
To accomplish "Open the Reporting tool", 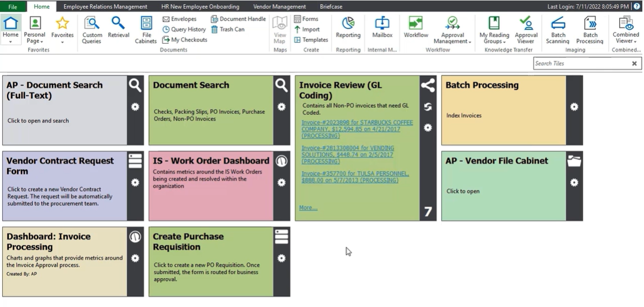I will coord(348,28).
